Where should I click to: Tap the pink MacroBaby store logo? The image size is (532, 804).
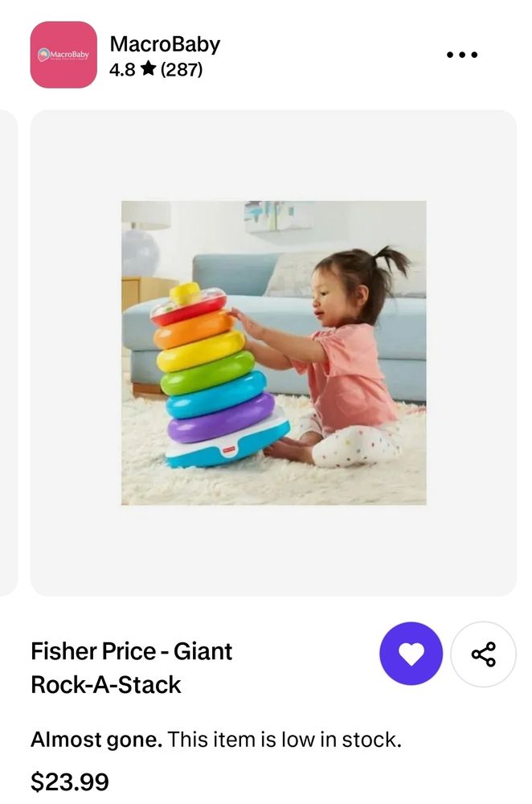[x=63, y=55]
